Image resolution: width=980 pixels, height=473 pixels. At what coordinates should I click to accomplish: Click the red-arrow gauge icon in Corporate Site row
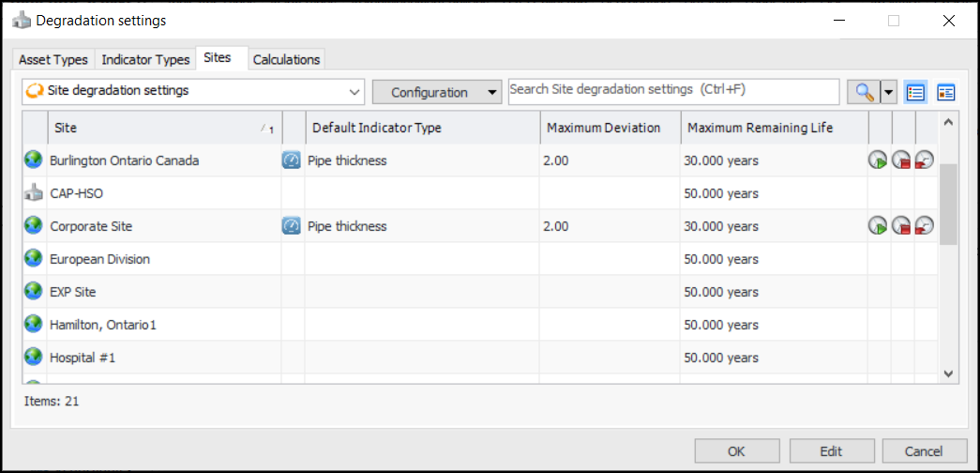pos(925,226)
